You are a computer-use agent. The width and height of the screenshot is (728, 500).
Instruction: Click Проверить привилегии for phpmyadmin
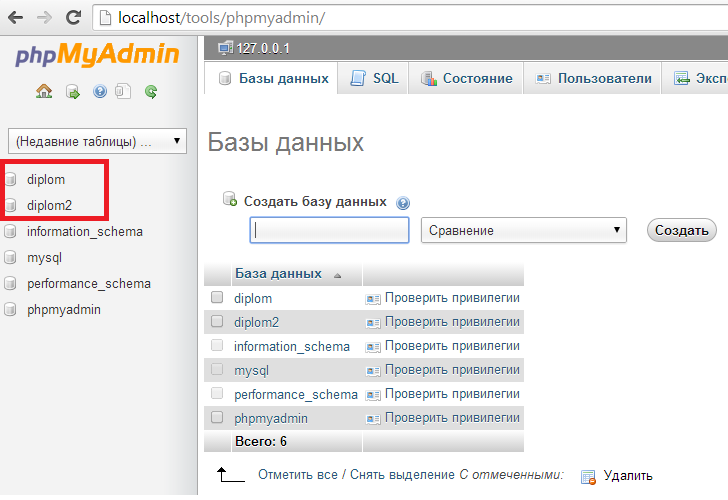(452, 418)
